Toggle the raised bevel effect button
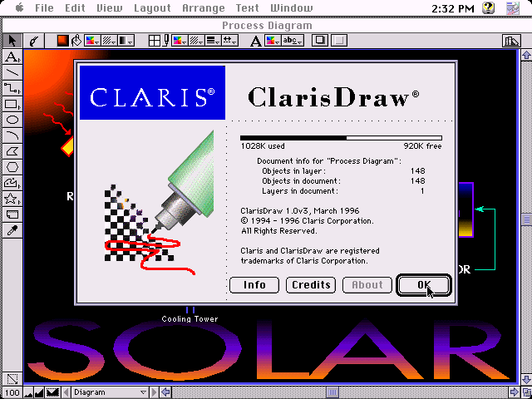This screenshot has width=532, height=399. [339, 41]
